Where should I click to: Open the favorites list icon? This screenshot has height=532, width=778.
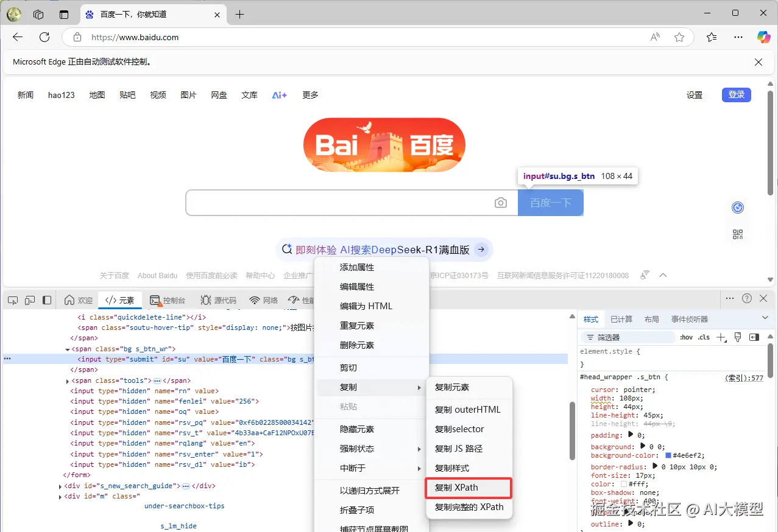[712, 37]
